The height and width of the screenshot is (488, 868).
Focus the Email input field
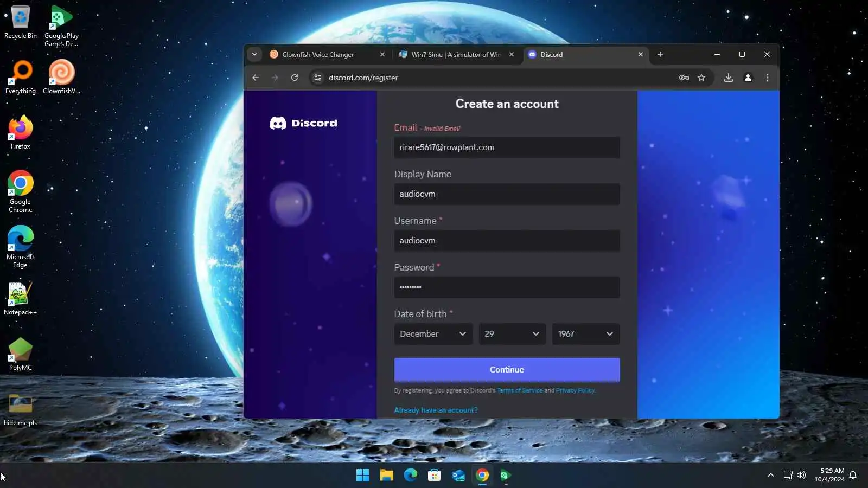coord(507,147)
